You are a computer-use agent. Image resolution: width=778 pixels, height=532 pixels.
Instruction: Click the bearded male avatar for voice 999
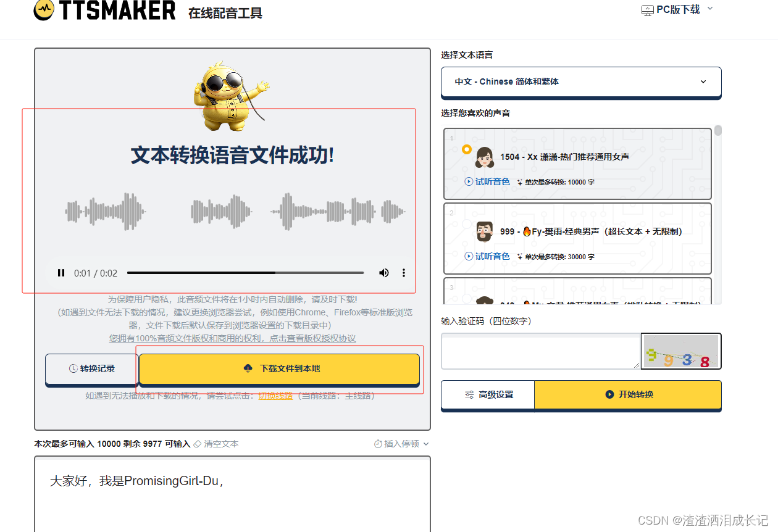485,232
